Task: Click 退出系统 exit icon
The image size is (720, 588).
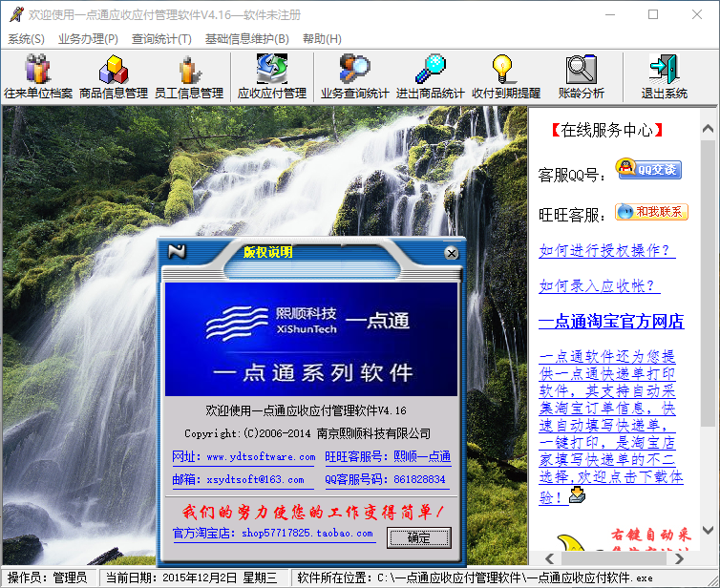Action: click(664, 76)
